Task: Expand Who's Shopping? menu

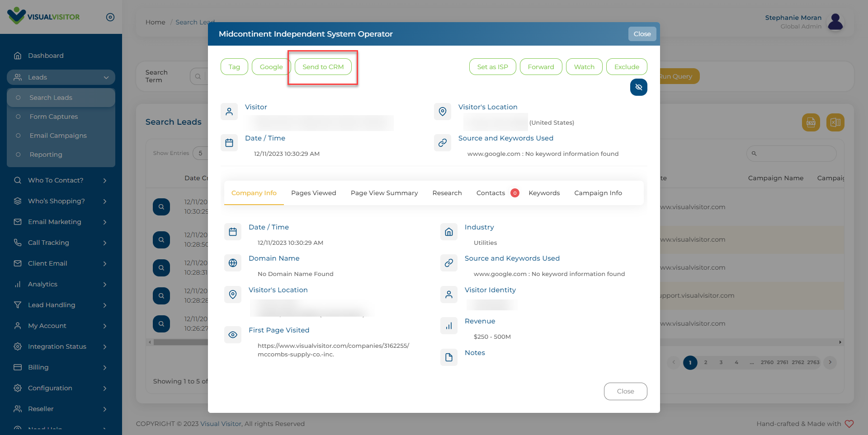Action: pos(61,201)
